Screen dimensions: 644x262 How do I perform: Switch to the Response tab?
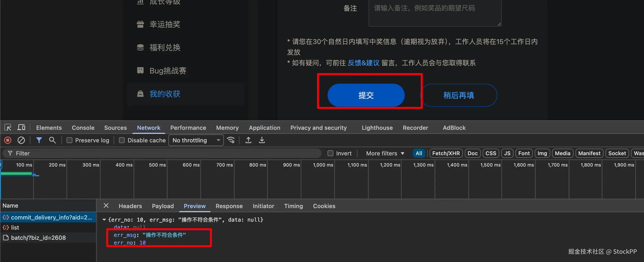coord(229,206)
